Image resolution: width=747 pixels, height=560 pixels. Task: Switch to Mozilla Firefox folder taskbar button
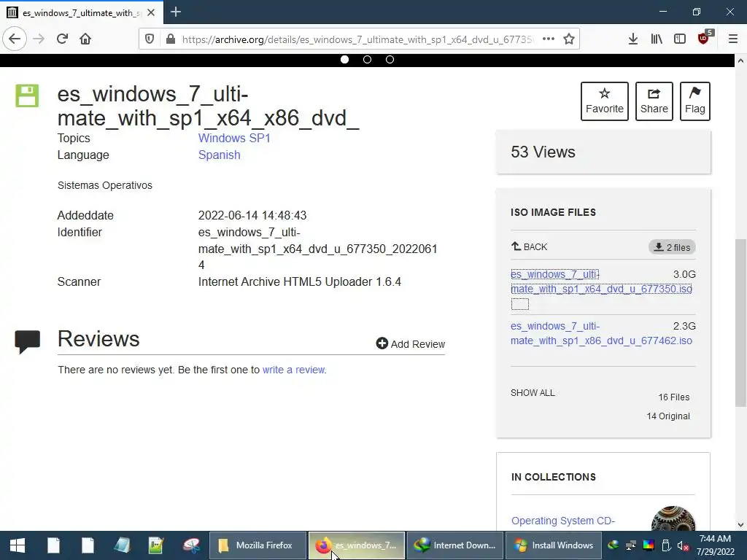(258, 545)
